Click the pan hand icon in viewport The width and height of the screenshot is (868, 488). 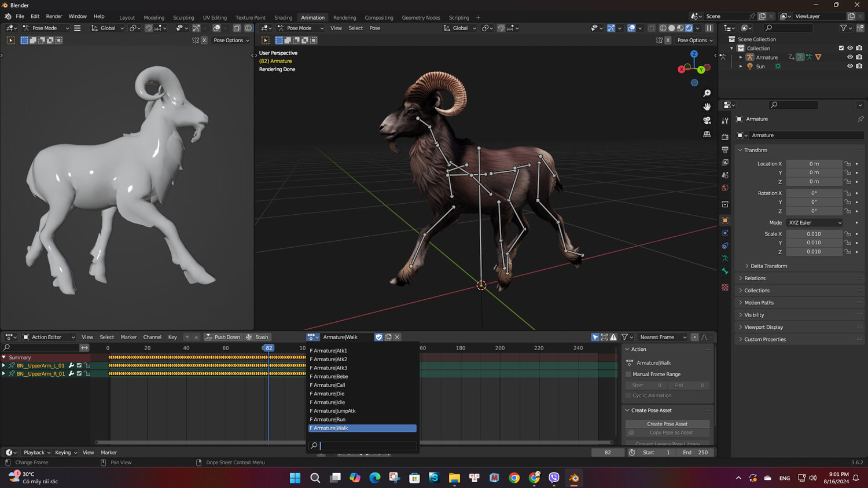(707, 107)
